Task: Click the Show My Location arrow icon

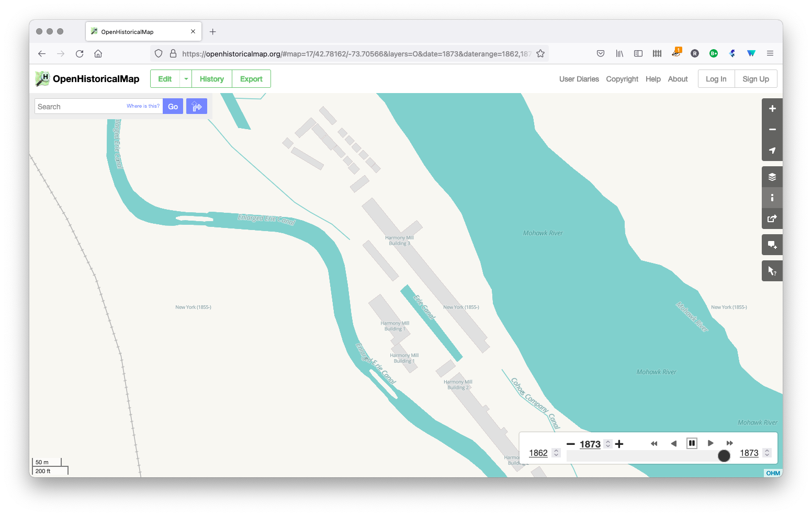Action: (x=772, y=151)
